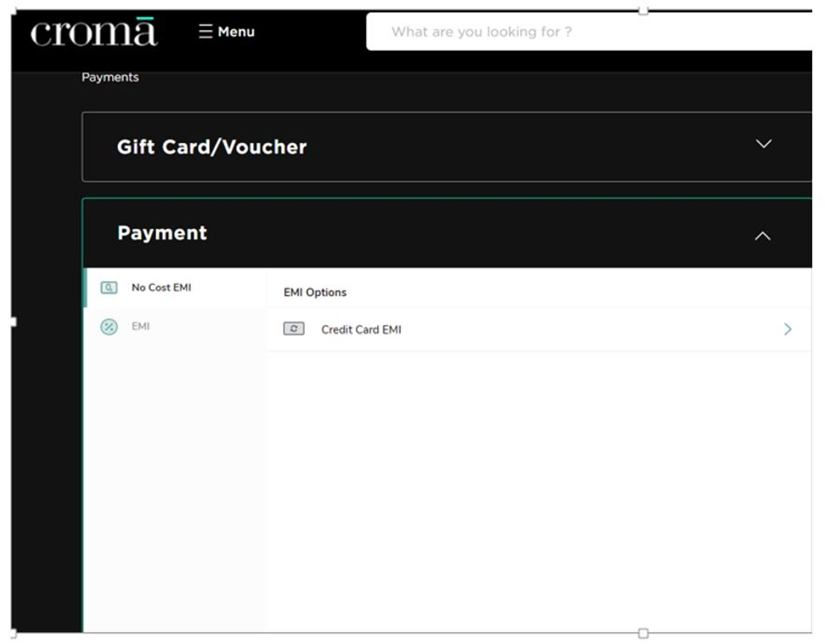
Task: Open Credit Card EMI via right arrow
Action: click(788, 329)
